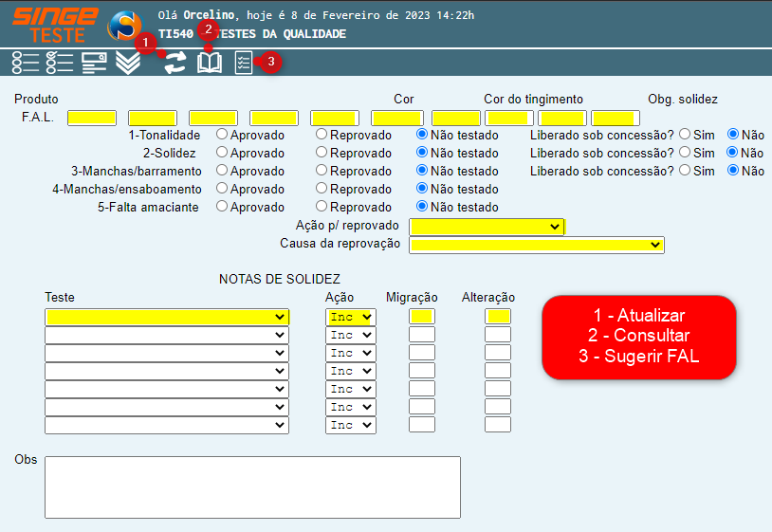Click the SINGE TESTE logo

(x=54, y=25)
